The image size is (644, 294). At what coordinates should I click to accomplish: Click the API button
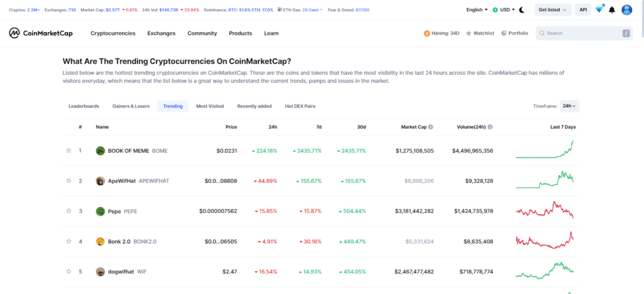pyautogui.click(x=583, y=10)
